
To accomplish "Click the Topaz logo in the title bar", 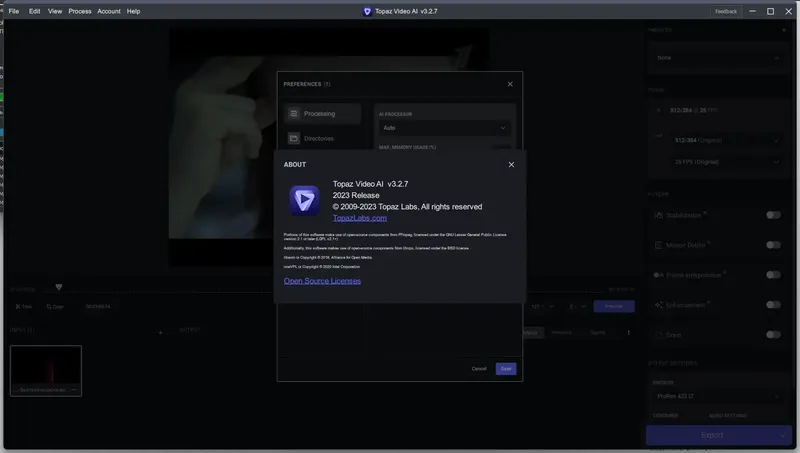I will point(367,11).
